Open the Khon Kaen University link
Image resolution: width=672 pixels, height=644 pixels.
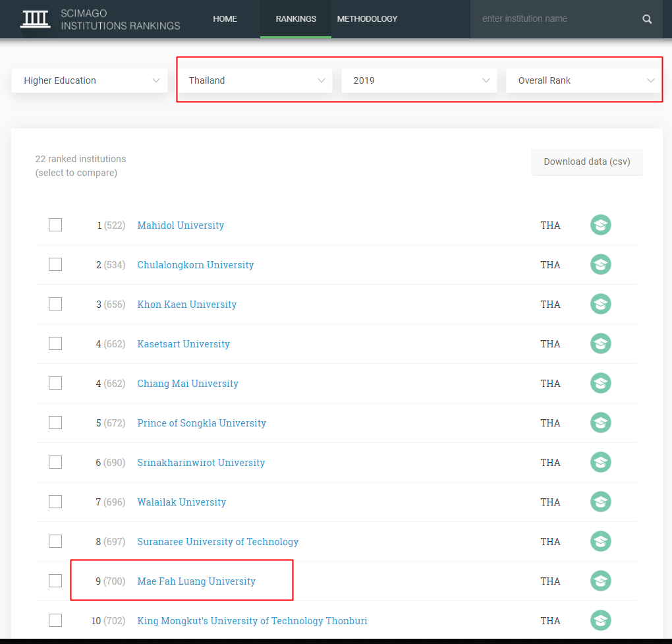(187, 304)
